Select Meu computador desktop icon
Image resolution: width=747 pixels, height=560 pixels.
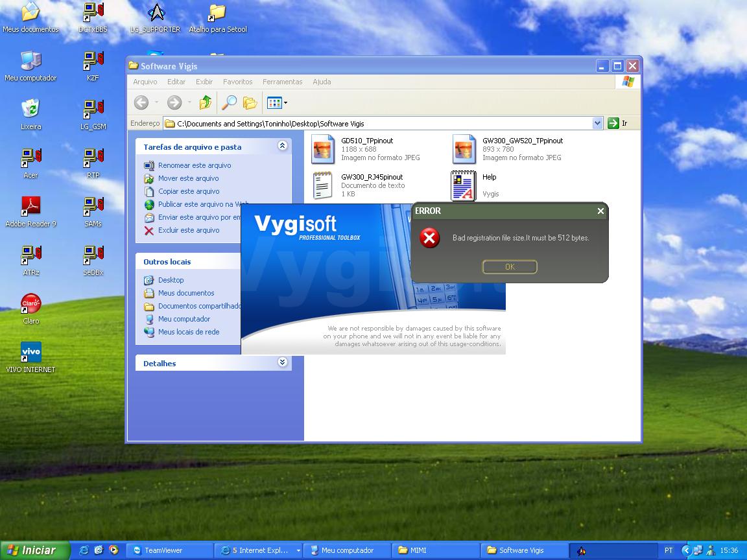pos(30,66)
